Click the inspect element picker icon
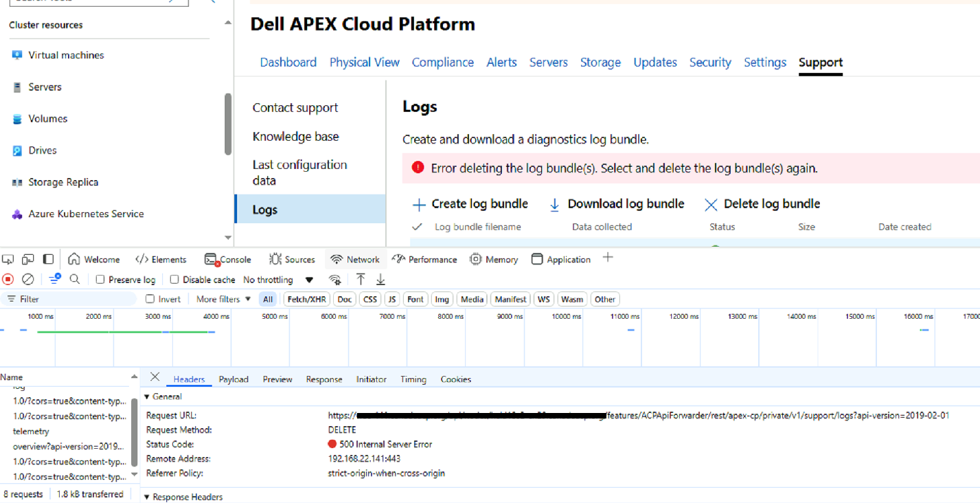 click(8, 259)
